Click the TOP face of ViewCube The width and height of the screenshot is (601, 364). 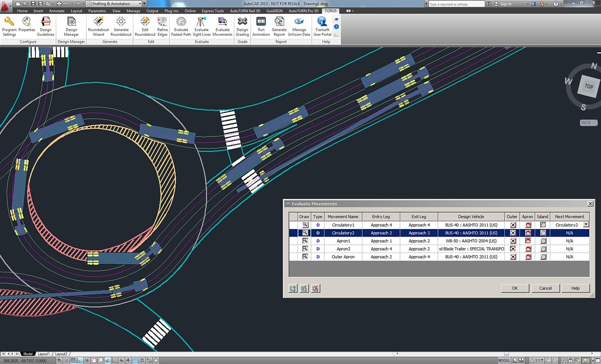(x=589, y=87)
